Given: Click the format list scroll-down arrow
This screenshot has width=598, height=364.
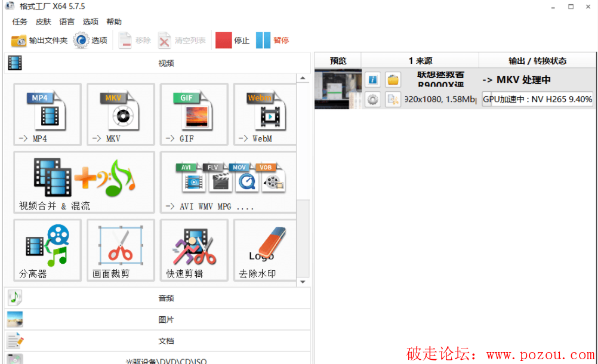Looking at the screenshot, I should pos(303,282).
